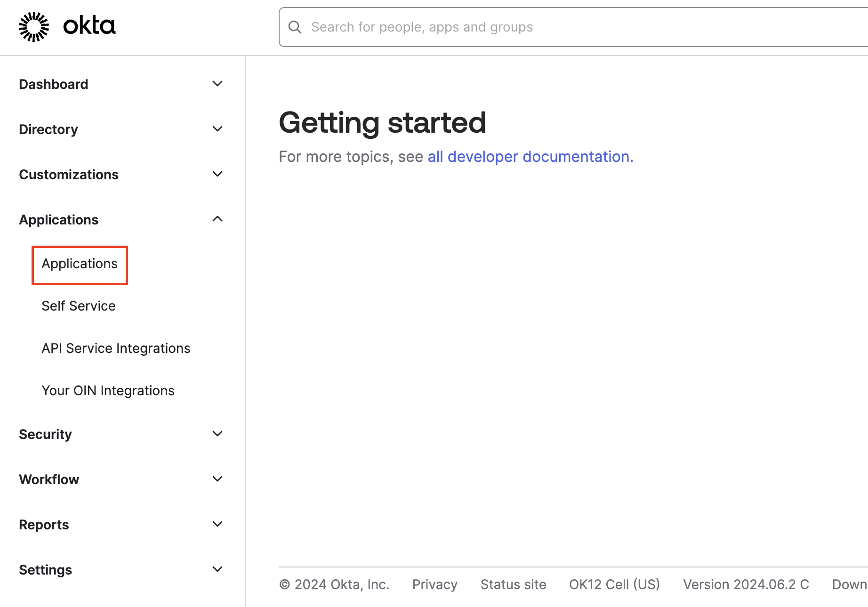This screenshot has width=868, height=607.
Task: Expand the Dashboard chevron
Action: tap(217, 84)
